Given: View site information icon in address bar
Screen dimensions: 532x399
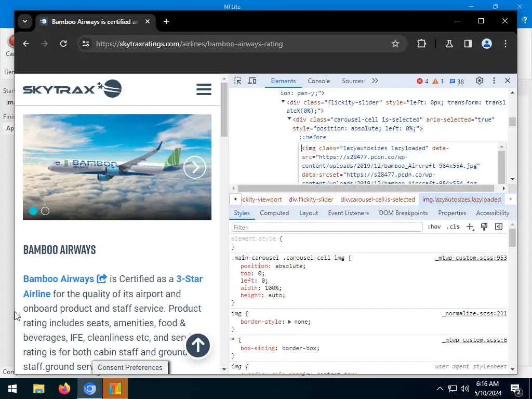Looking at the screenshot, I should [86, 44].
